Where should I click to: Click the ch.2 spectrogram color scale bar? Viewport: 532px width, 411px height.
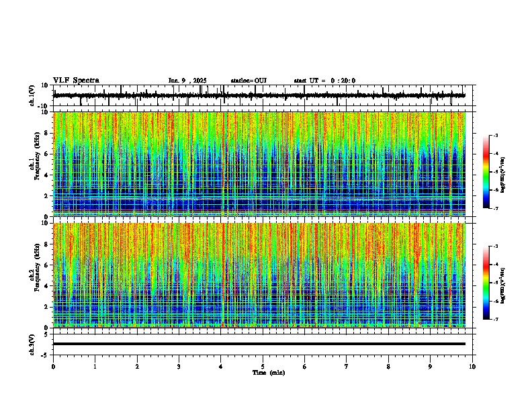(x=486, y=283)
